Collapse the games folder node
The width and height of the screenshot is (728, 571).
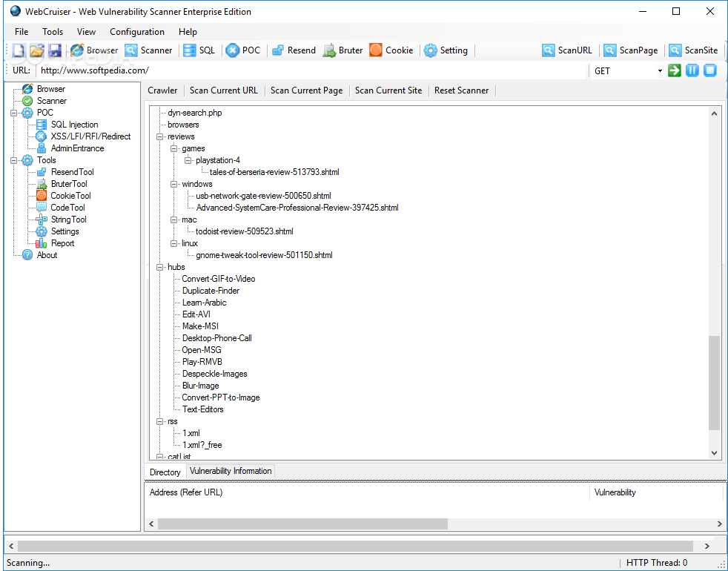[173, 148]
